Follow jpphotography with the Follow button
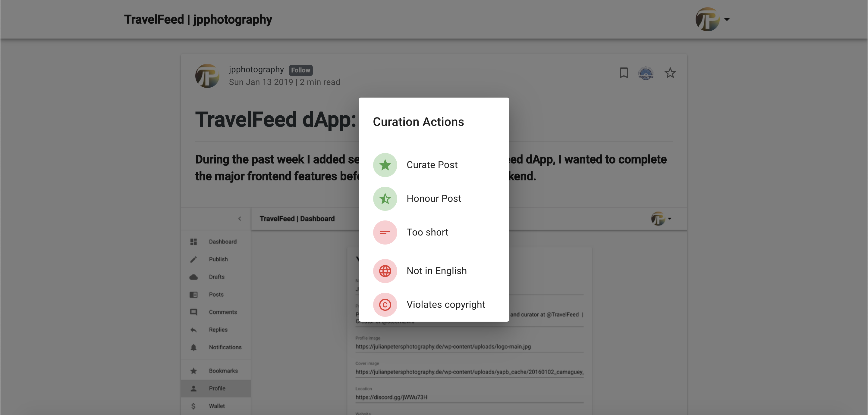Viewport: 868px width, 415px height. pos(300,70)
